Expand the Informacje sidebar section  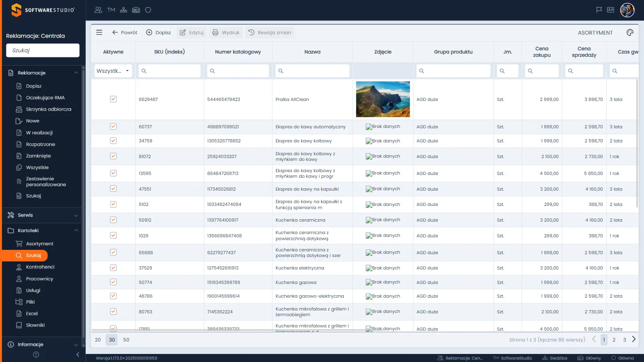[x=43, y=345]
